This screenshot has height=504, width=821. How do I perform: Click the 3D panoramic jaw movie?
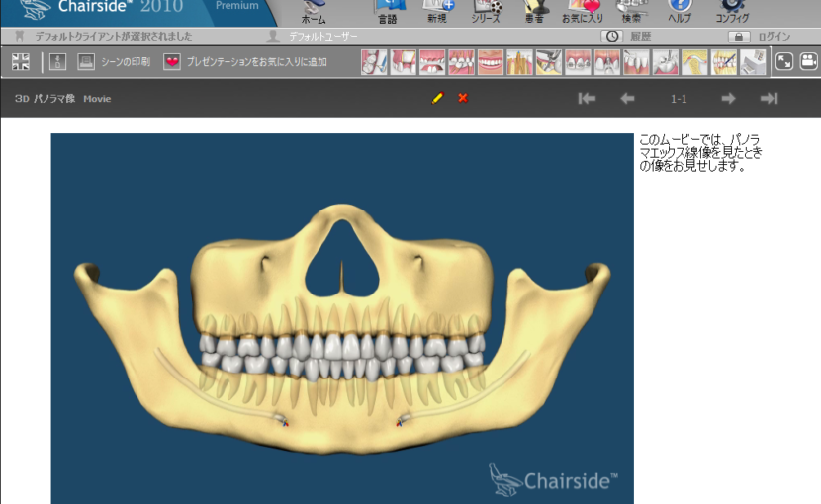pos(342,318)
